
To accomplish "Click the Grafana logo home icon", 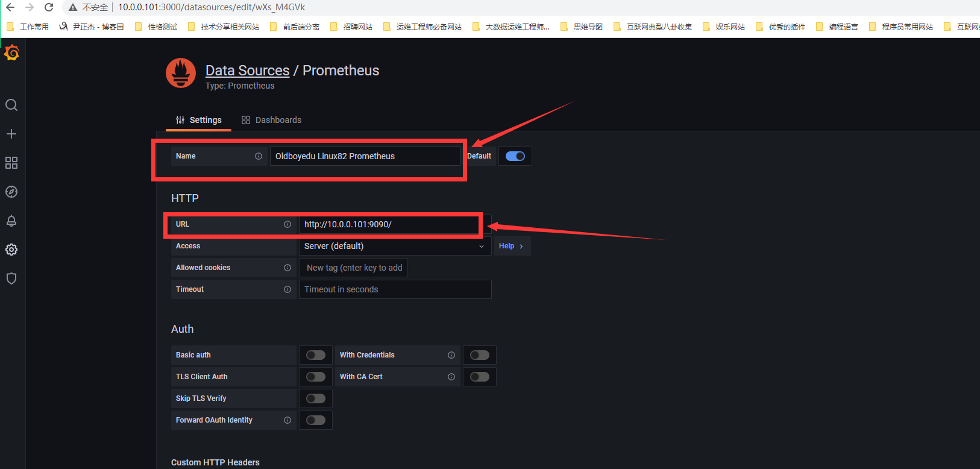I will tap(11, 53).
